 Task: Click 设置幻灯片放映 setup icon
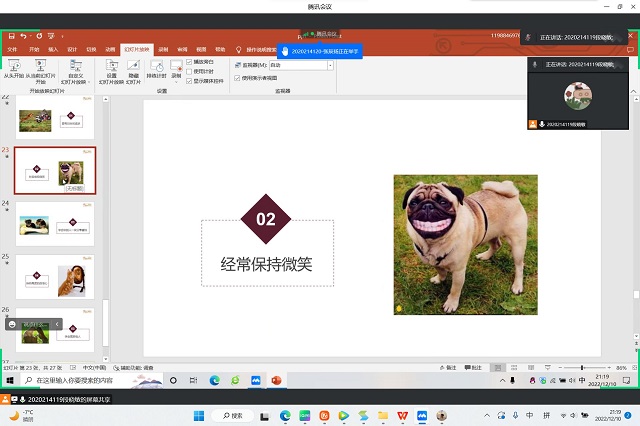pyautogui.click(x=111, y=68)
